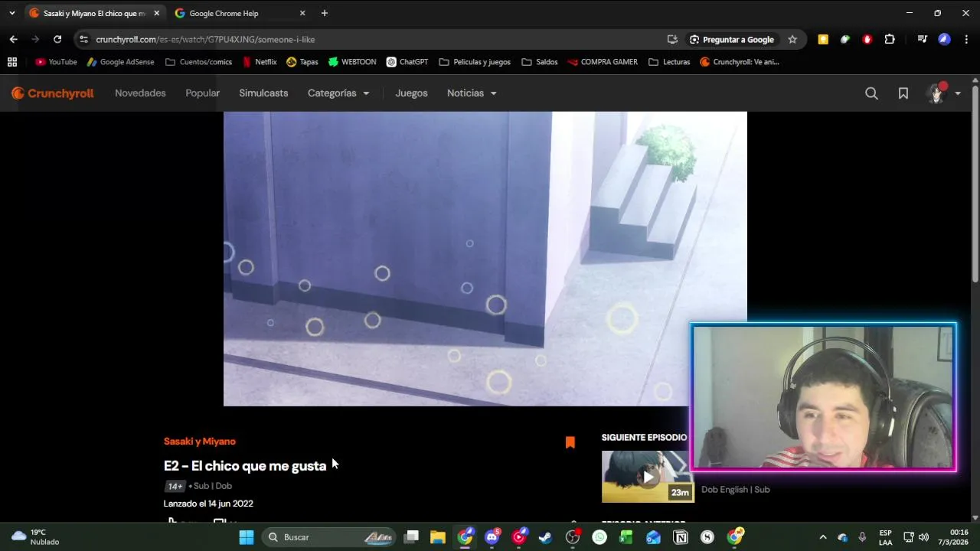The width and height of the screenshot is (980, 551).
Task: Go back in browser history
Action: tap(13, 39)
